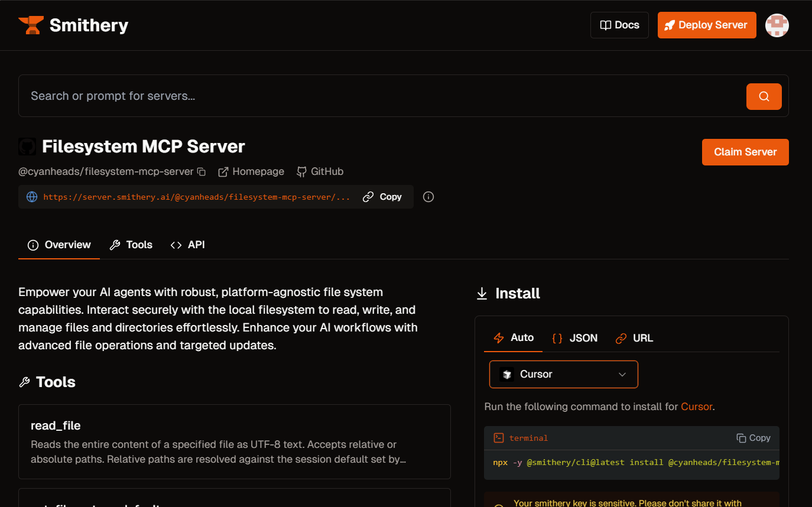The image size is (812, 507).
Task: Select the URL install tab
Action: [x=634, y=338]
